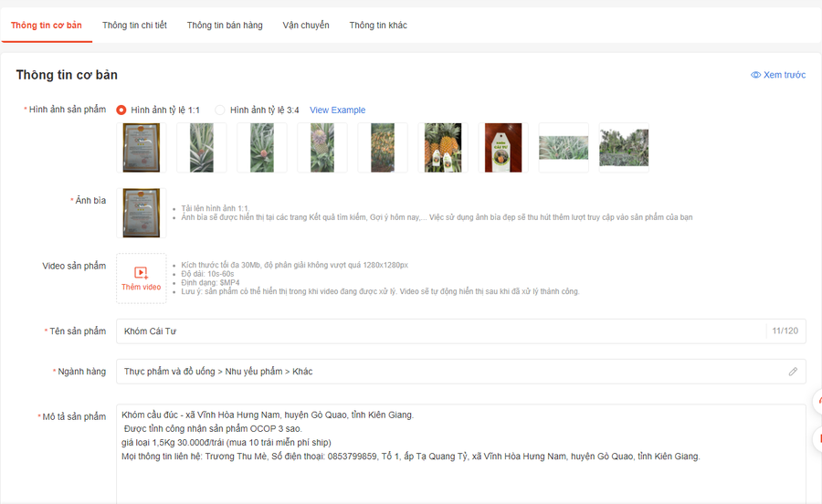Select the pineapples with bottles product image
Viewport: 822px width, 504px height.
coord(443,148)
